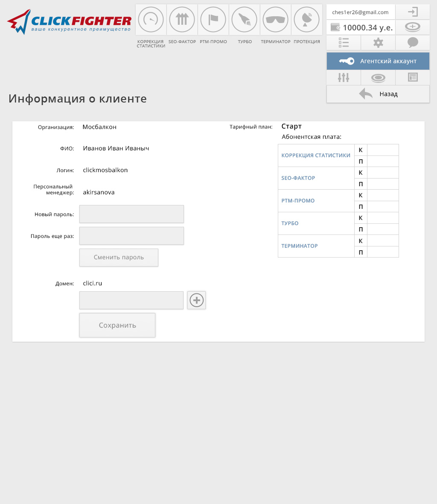Click the ClickFighter logo
The height and width of the screenshot is (504, 437).
tap(69, 21)
